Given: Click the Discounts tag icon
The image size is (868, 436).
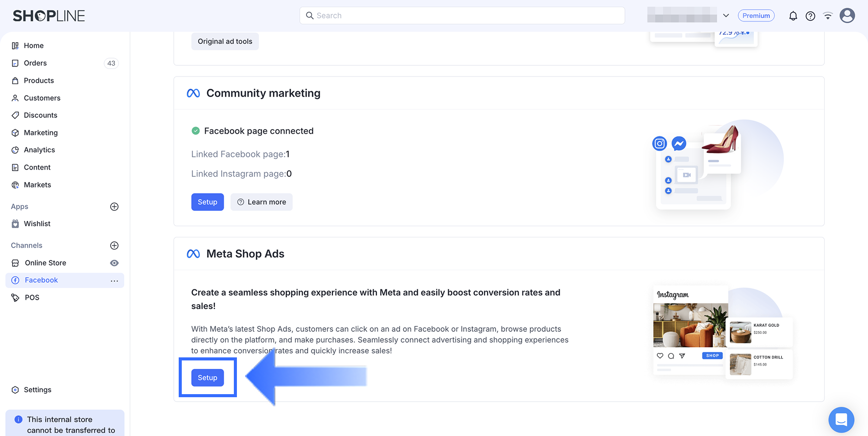Looking at the screenshot, I should click(x=15, y=115).
